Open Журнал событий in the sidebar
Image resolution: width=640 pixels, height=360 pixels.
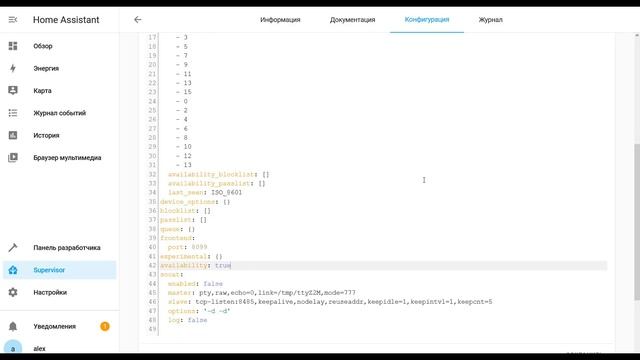(60, 113)
